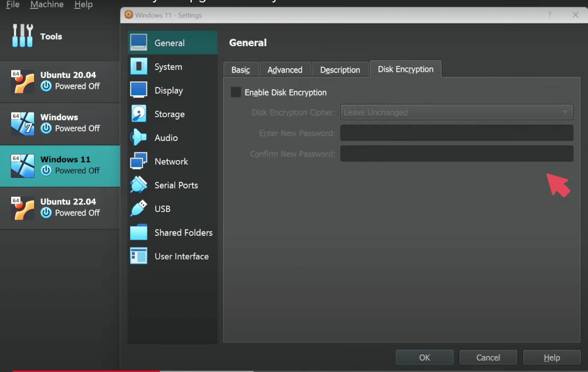Enable Disk Encryption checkbox
Screen dimensions: 588x372
pyautogui.click(x=236, y=92)
